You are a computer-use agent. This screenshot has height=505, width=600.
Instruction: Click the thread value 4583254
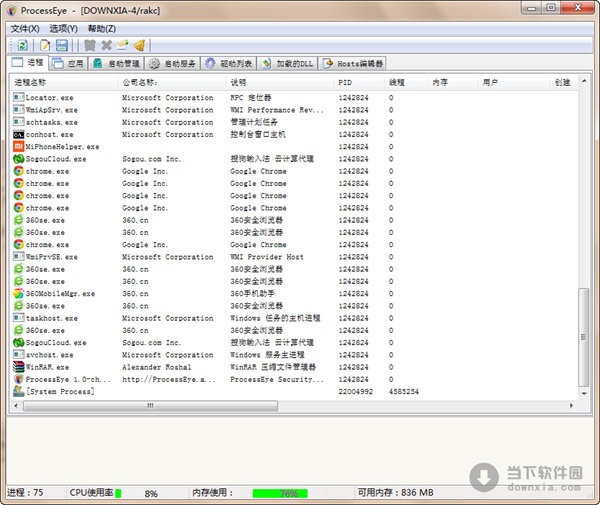[x=404, y=391]
